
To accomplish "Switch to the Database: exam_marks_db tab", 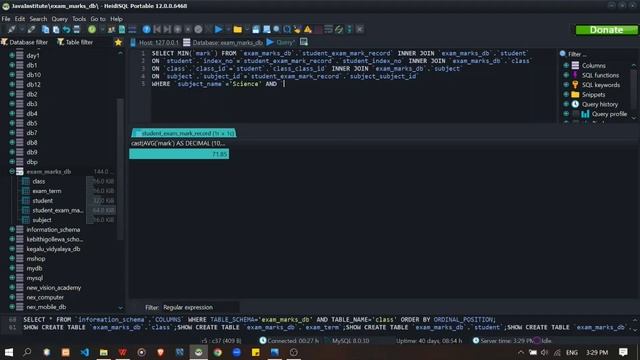I will pyautogui.click(x=223, y=42).
